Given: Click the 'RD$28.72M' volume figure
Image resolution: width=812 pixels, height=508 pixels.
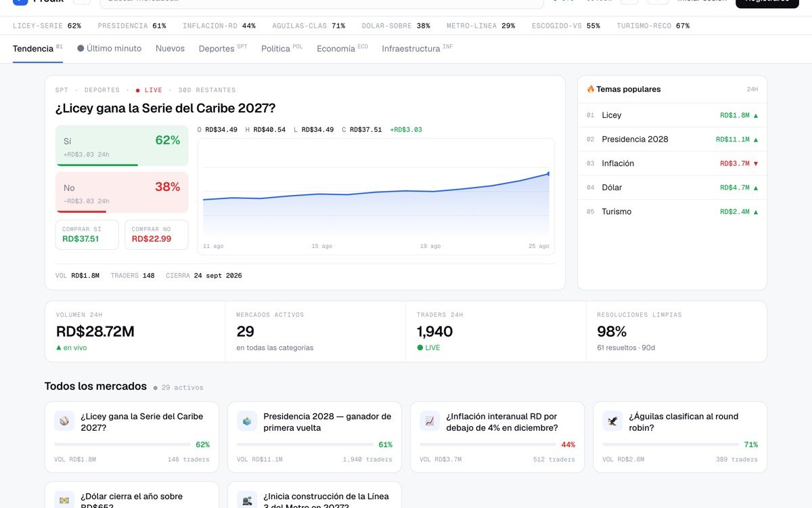Looking at the screenshot, I should (95, 331).
